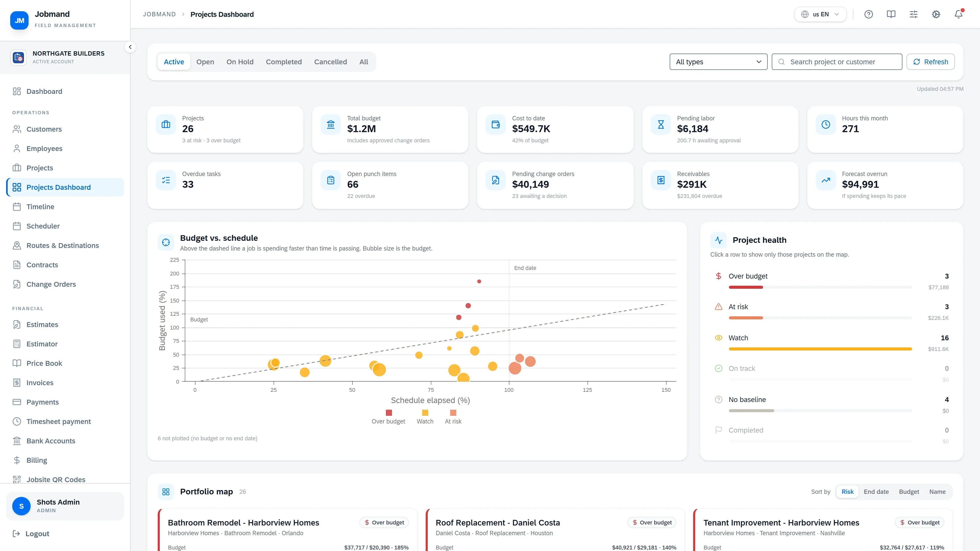Click the Overdue tasks checklist icon

pyautogui.click(x=166, y=180)
